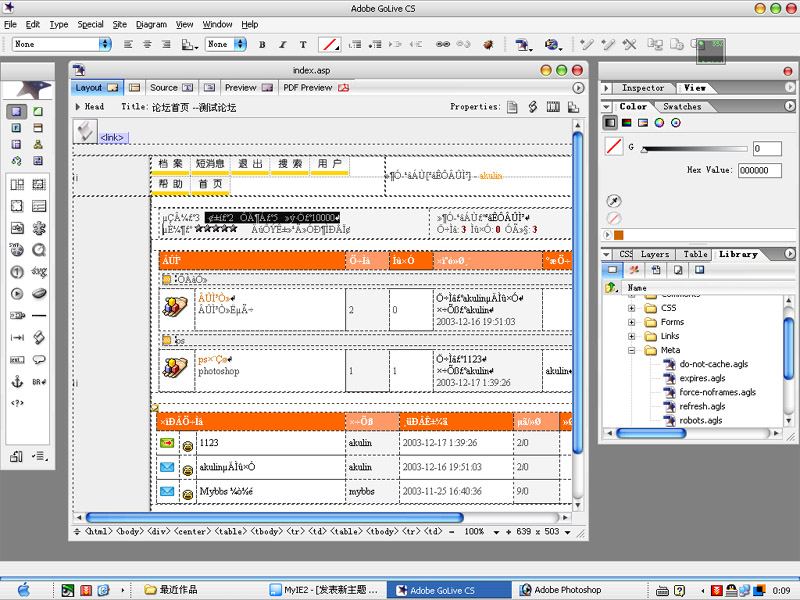This screenshot has height=600, width=800.
Task: Switch to the Source tab
Action: click(x=163, y=88)
